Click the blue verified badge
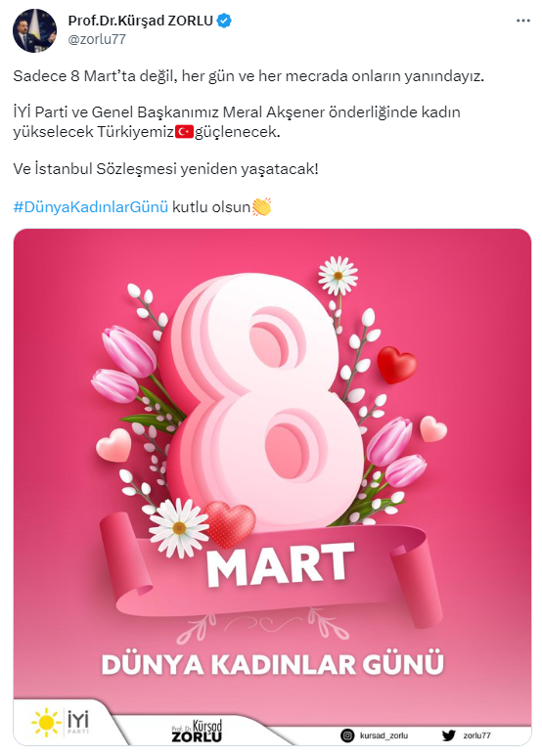Image resolution: width=542 pixels, height=756 pixels. click(x=224, y=21)
